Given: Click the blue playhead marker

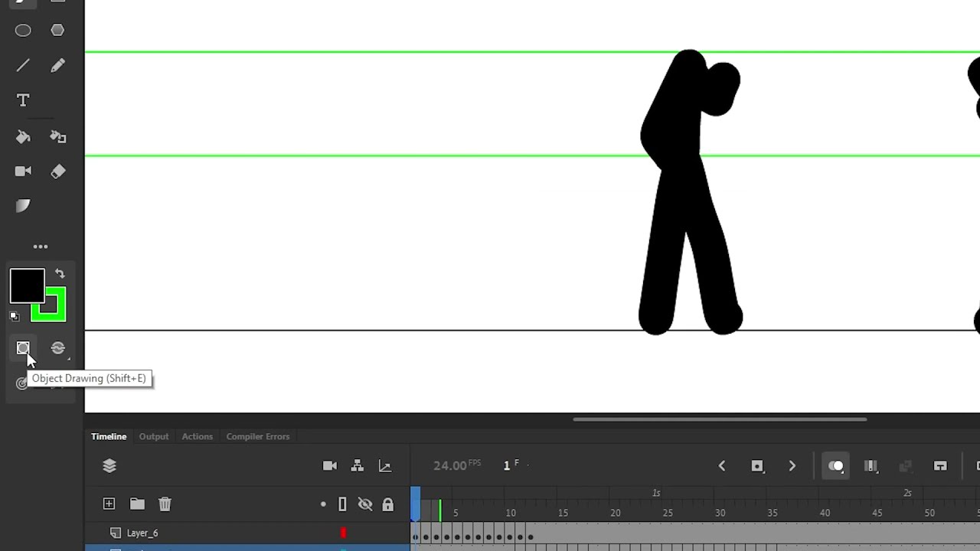Looking at the screenshot, I should [x=415, y=504].
